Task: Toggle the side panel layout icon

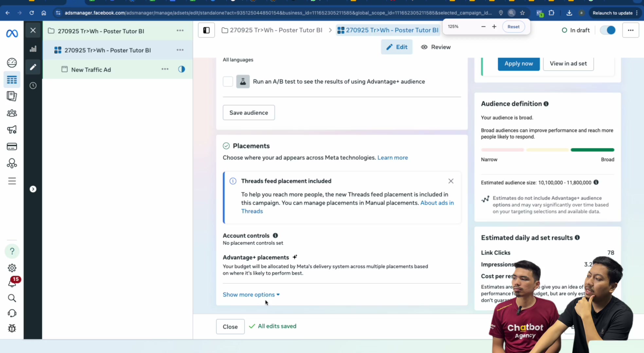Action: click(206, 30)
